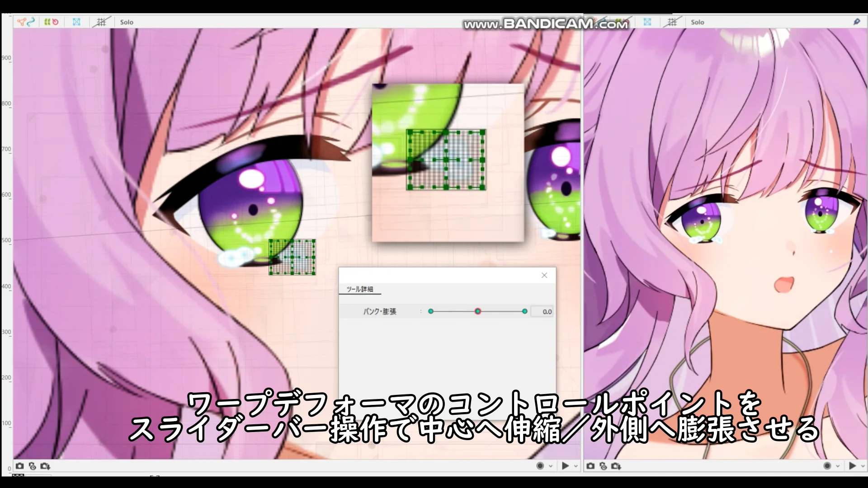The width and height of the screenshot is (868, 488).
Task: Click the 0.0 value input field
Action: click(x=542, y=311)
